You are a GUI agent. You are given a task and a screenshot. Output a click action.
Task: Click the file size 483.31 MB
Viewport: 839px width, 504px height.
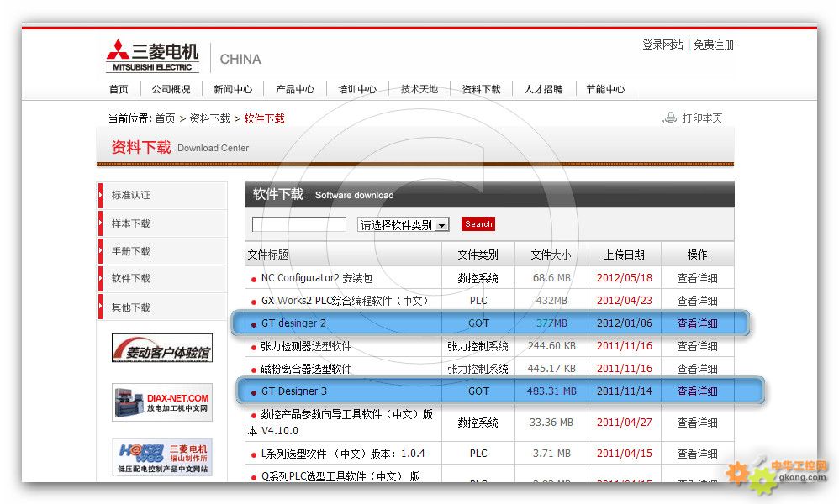[x=551, y=391]
